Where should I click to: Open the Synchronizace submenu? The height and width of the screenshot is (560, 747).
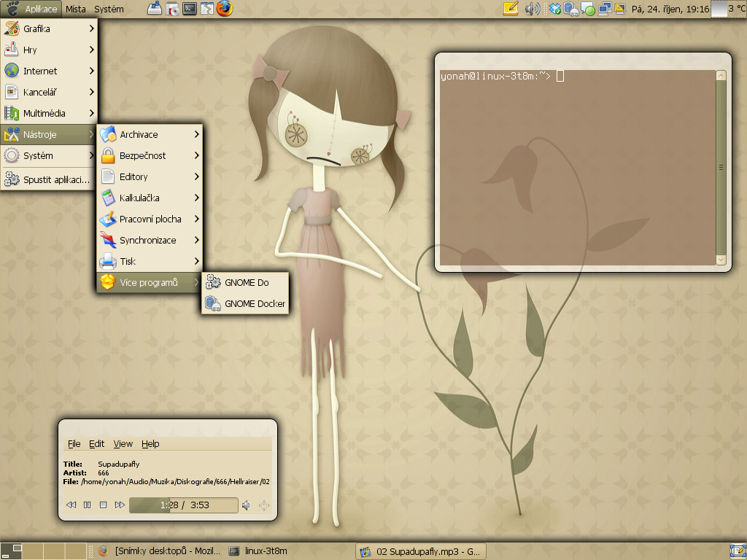(150, 240)
